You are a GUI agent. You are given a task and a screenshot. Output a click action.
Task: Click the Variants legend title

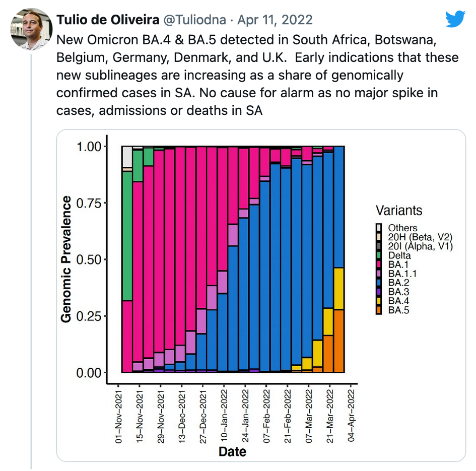click(x=398, y=211)
